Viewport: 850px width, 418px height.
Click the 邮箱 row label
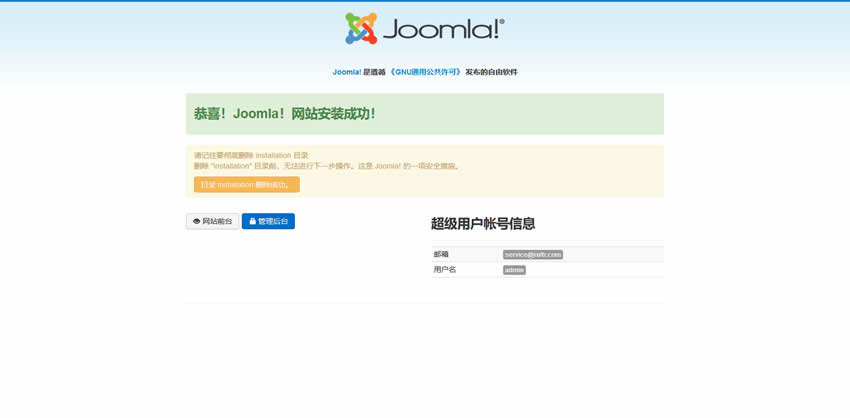[441, 254]
